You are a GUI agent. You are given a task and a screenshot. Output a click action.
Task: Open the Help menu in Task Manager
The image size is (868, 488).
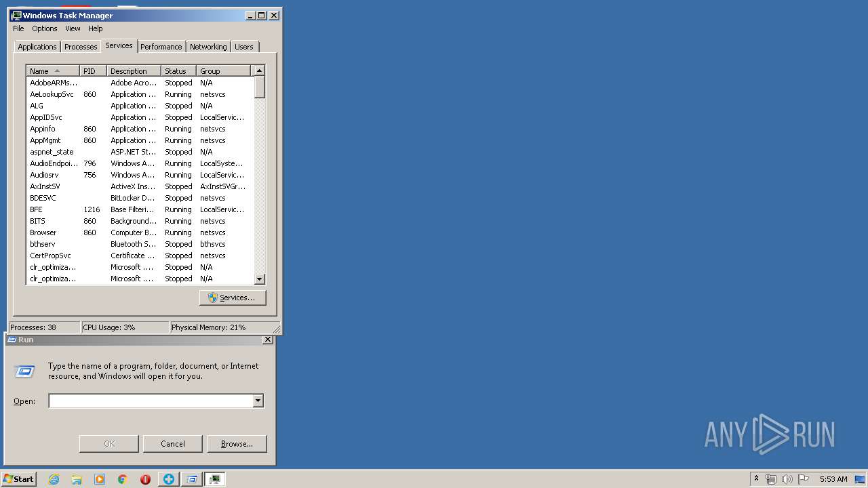point(96,28)
